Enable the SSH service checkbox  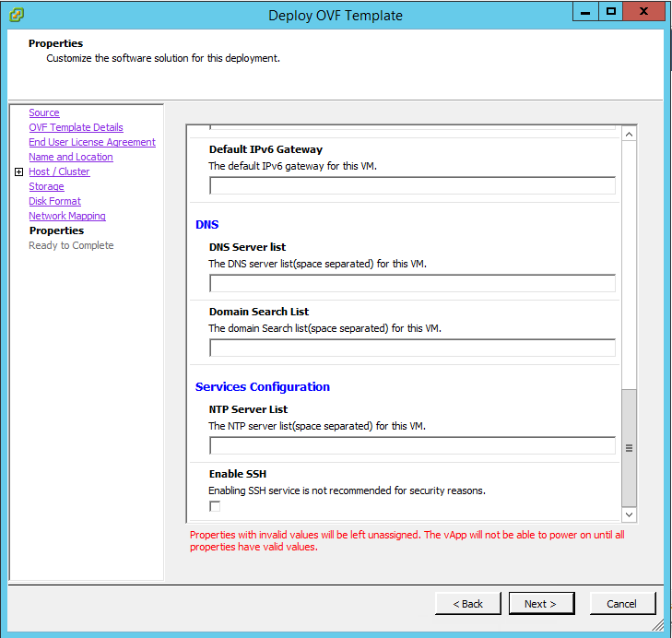(x=215, y=506)
